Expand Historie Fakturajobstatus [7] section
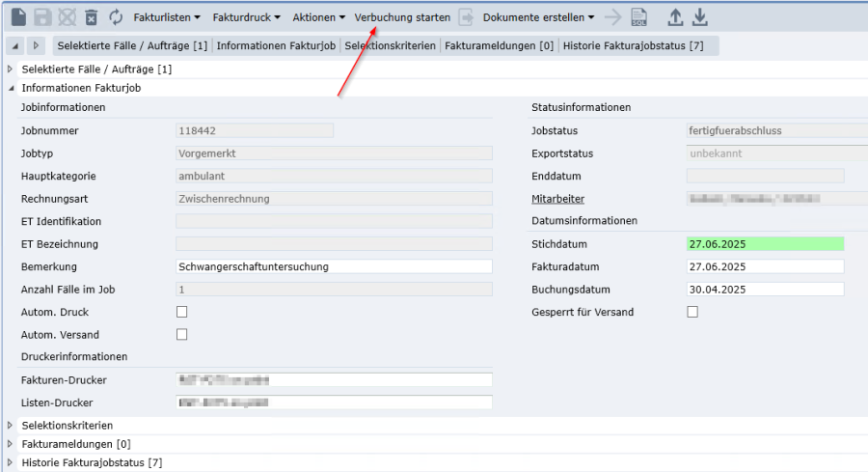Screen dimensions: 868x472 click(10, 462)
